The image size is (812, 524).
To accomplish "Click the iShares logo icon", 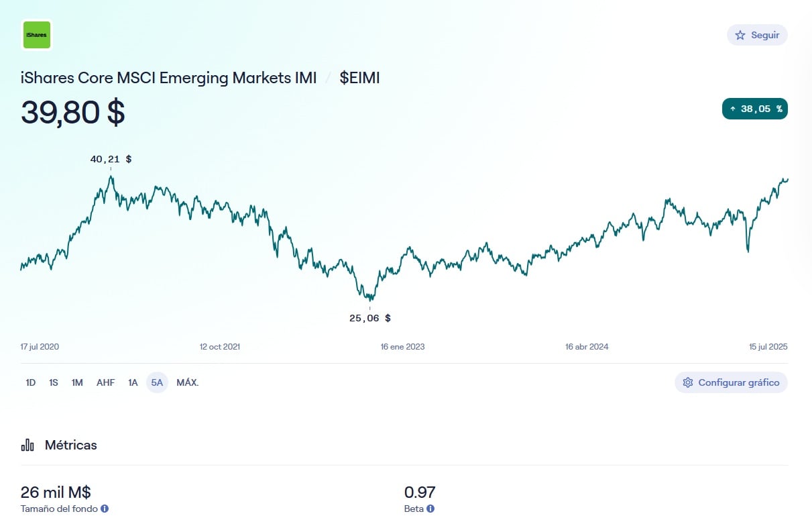I will tap(36, 34).
